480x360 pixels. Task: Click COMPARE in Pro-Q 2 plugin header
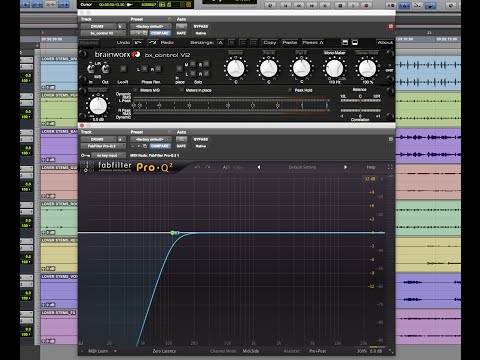click(160, 146)
